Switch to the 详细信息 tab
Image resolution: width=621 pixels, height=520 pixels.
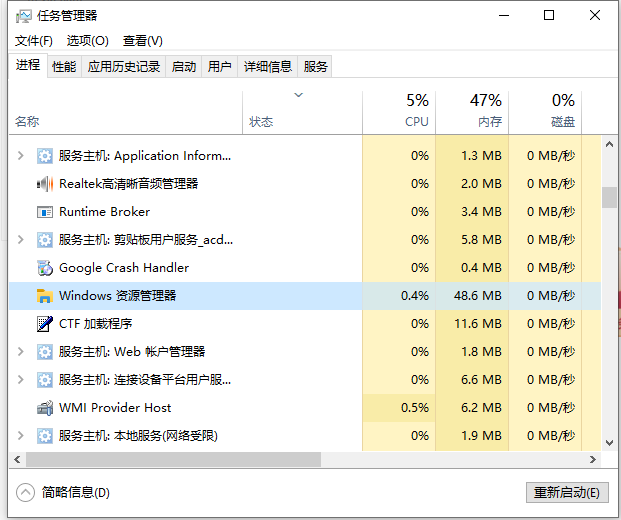point(268,66)
